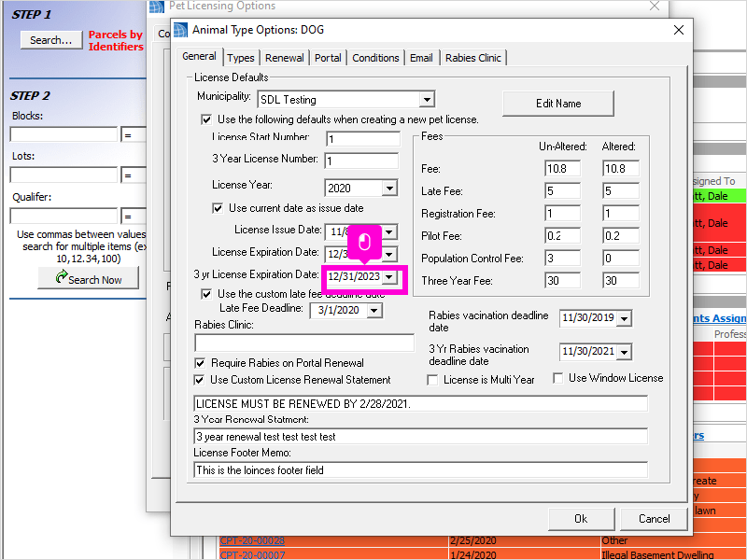The height and width of the screenshot is (560, 747).
Task: Switch to the Types tab
Action: (241, 58)
